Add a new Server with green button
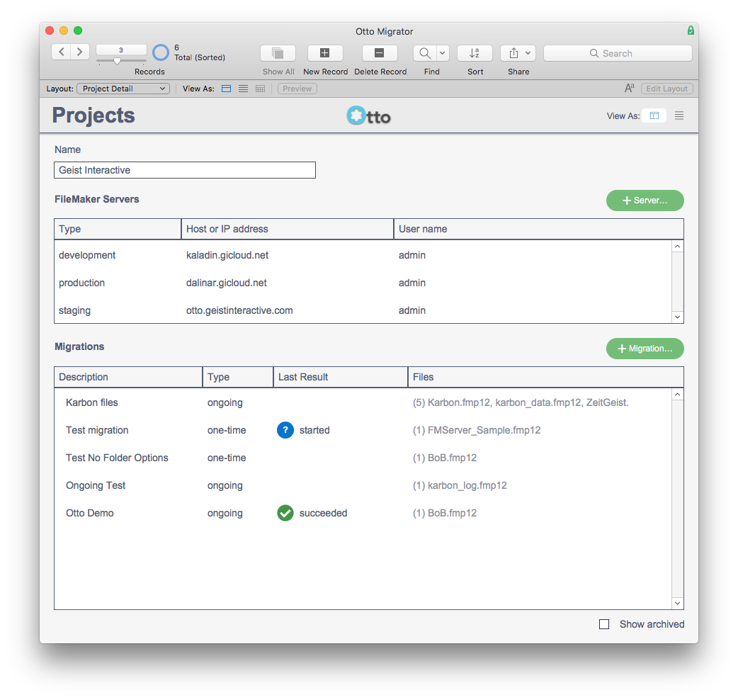 645,201
